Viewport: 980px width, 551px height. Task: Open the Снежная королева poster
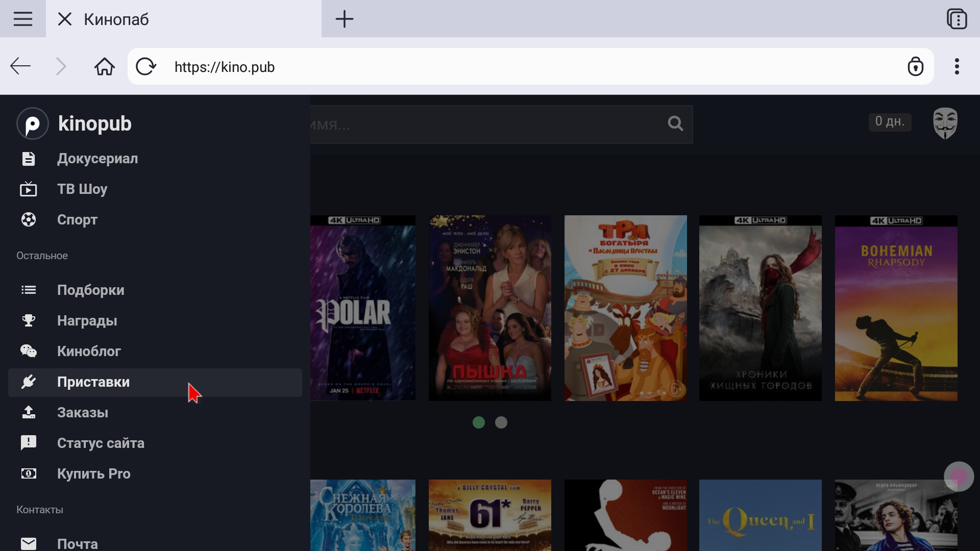[363, 515]
